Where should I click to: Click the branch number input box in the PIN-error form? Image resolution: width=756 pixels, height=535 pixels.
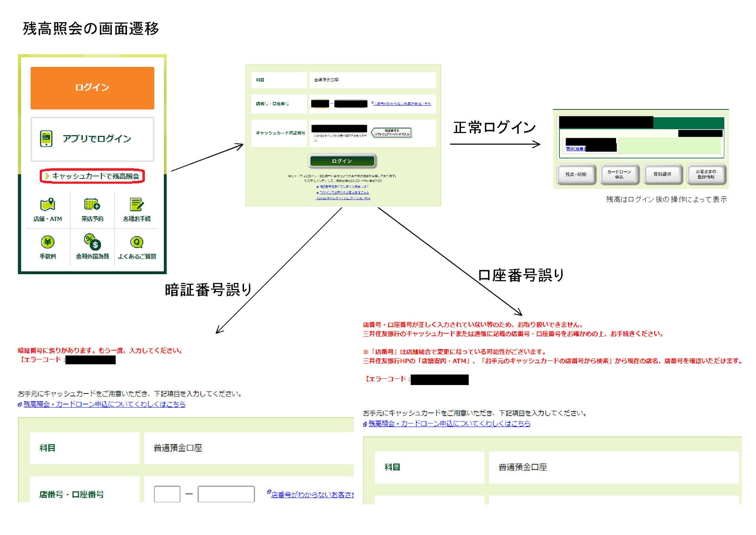click(167, 494)
